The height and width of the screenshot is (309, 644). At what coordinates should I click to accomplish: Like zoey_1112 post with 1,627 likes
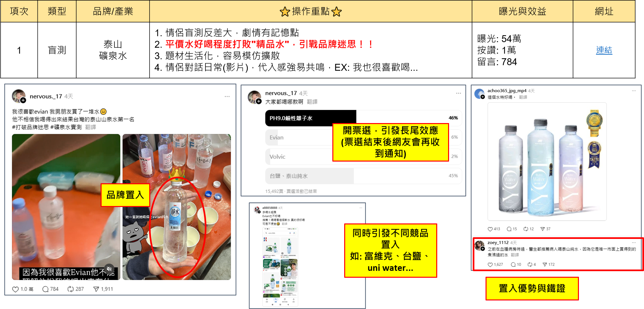[495, 265]
